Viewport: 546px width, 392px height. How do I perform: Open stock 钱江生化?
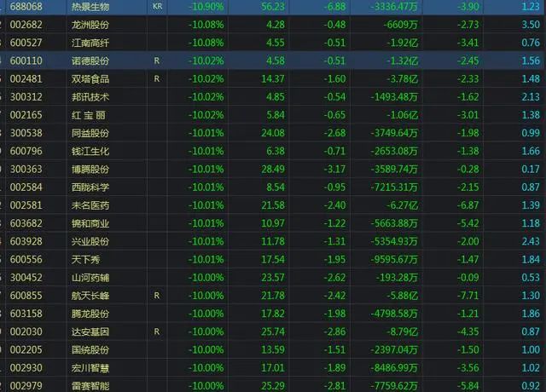pyautogui.click(x=90, y=152)
